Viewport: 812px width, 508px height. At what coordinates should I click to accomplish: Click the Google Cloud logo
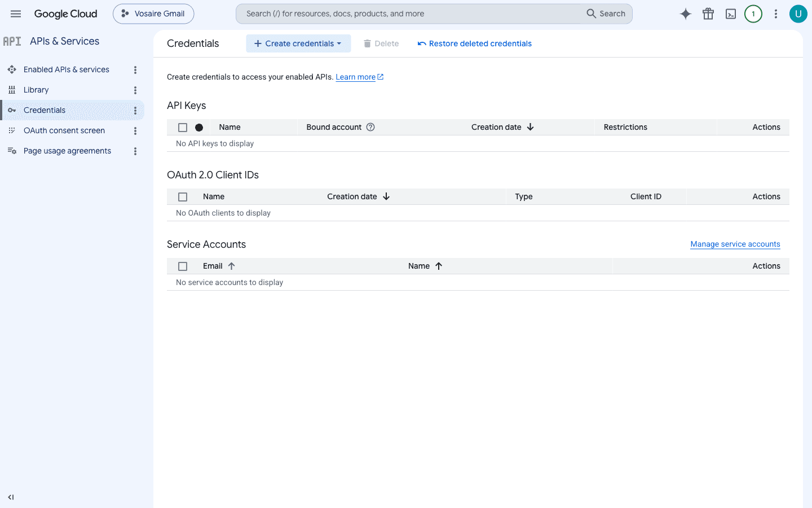[65, 14]
